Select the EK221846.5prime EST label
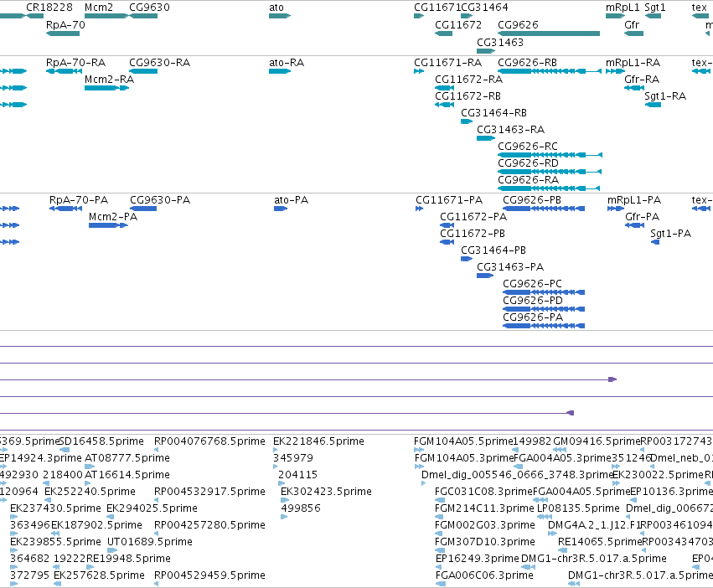713x588 pixels. pos(318,441)
